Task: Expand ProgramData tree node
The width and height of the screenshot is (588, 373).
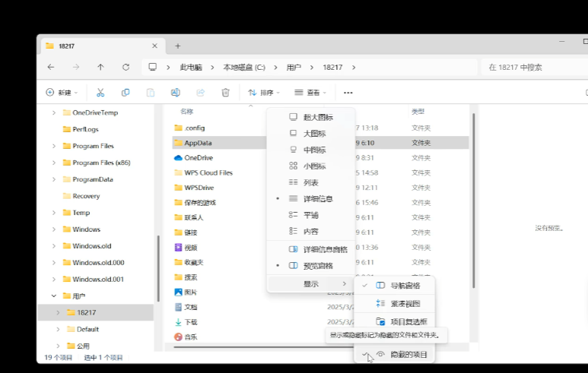Action: point(54,179)
